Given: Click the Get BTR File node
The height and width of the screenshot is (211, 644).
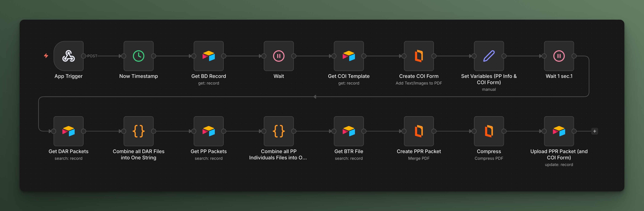Looking at the screenshot, I should (x=348, y=131).
